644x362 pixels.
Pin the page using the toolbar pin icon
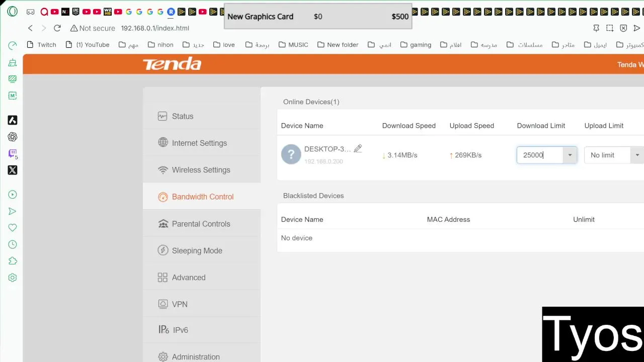click(x=596, y=28)
